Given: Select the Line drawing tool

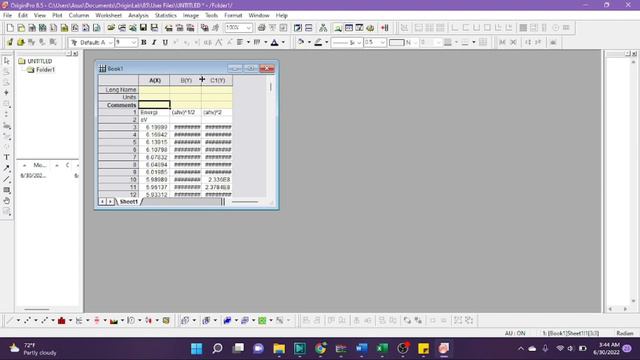Looking at the screenshot, I should click(x=7, y=179).
